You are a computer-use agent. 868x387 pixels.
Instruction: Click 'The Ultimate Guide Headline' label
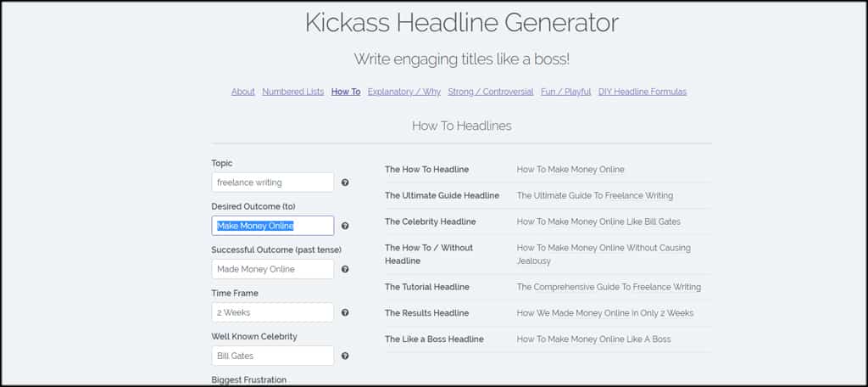click(x=442, y=196)
